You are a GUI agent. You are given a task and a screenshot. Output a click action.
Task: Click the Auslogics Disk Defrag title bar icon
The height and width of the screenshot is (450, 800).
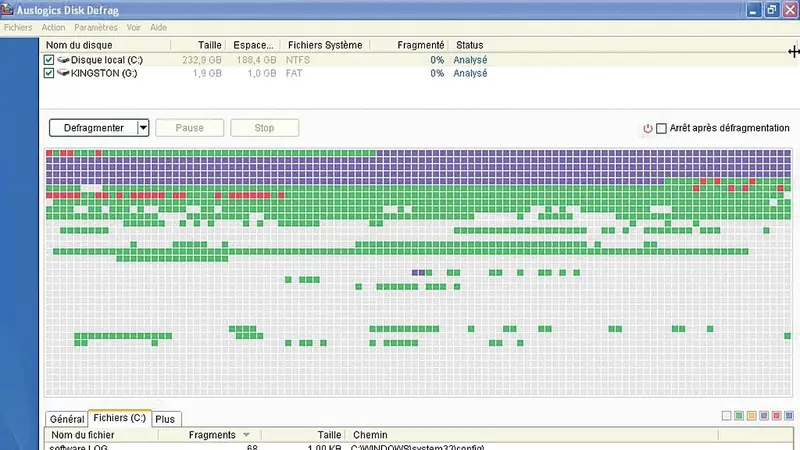click(7, 9)
